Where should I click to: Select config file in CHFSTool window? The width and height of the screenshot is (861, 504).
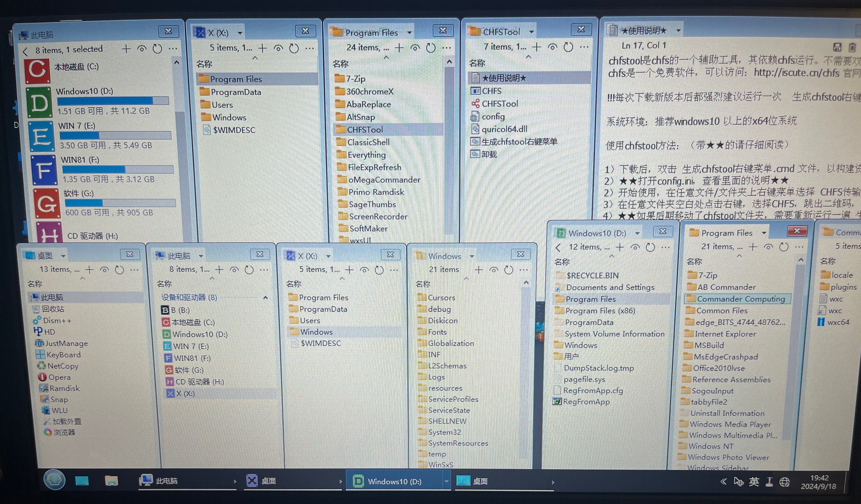coord(488,117)
